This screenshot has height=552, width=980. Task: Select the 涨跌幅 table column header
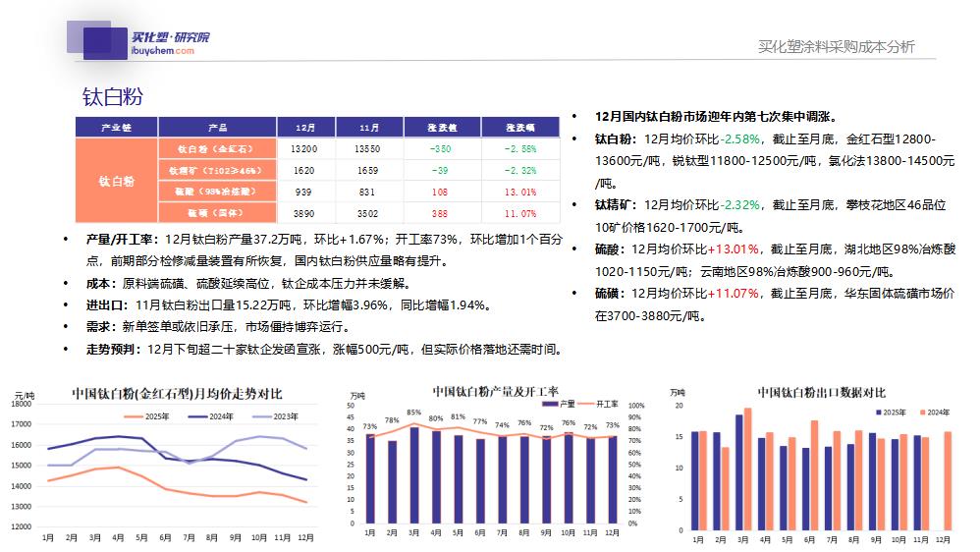click(520, 128)
